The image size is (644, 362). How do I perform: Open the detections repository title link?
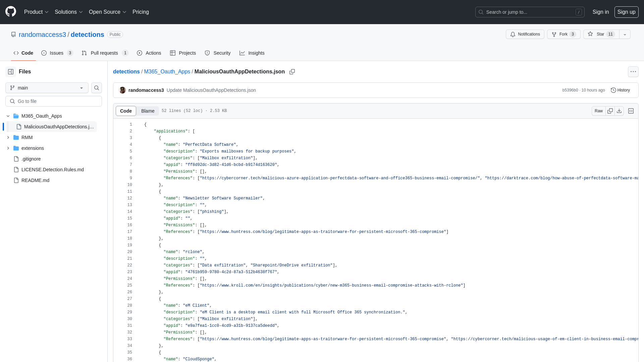[87, 35]
